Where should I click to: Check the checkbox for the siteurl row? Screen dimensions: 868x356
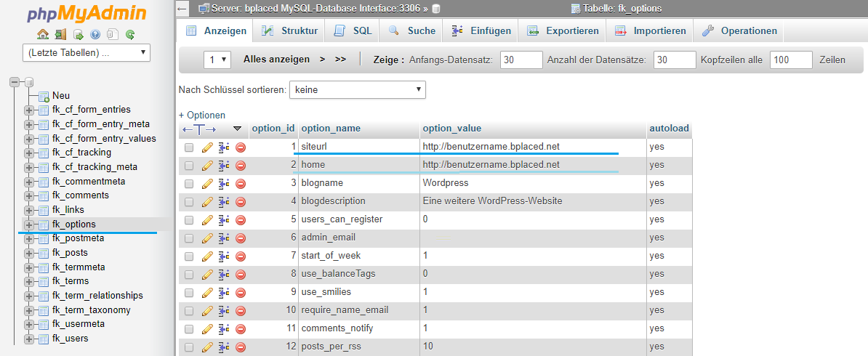(x=189, y=147)
